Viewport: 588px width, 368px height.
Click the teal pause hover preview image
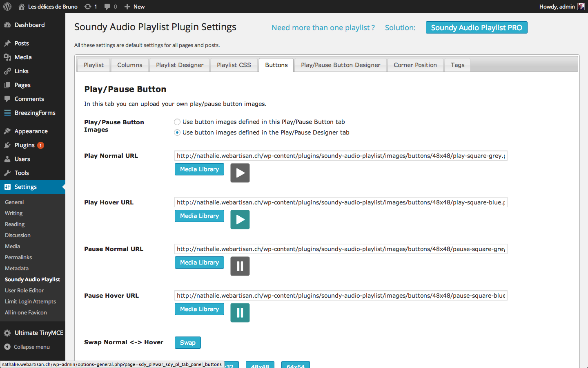[x=240, y=313]
